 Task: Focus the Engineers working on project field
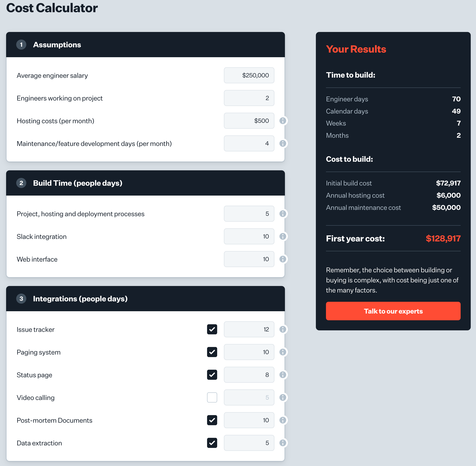coord(249,98)
